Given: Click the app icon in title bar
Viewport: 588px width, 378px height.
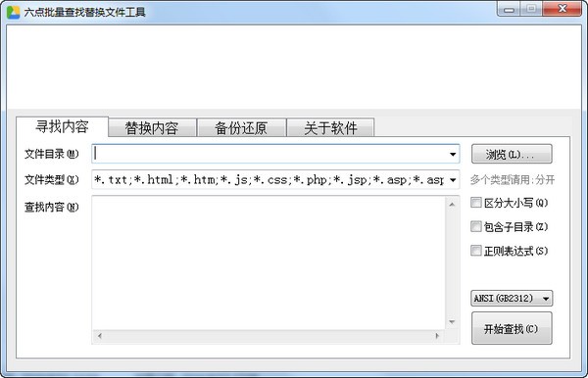Looking at the screenshot, I should point(13,12).
